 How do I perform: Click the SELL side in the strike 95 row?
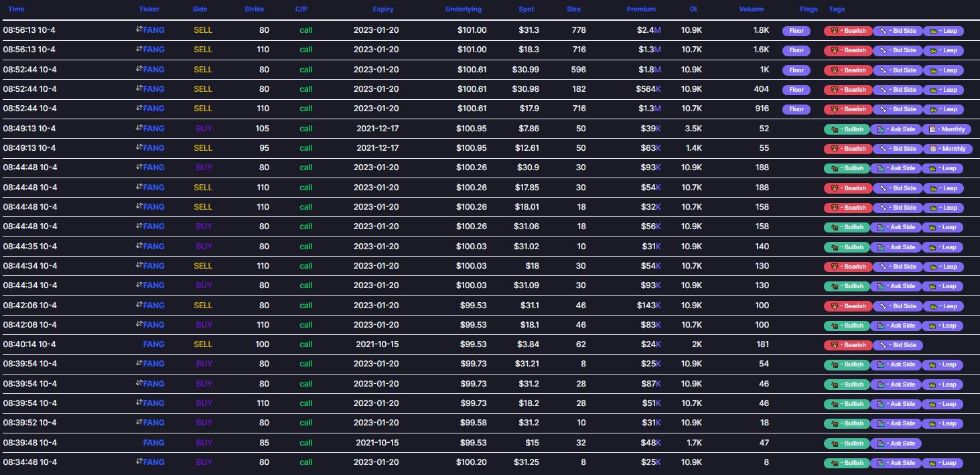(x=203, y=147)
